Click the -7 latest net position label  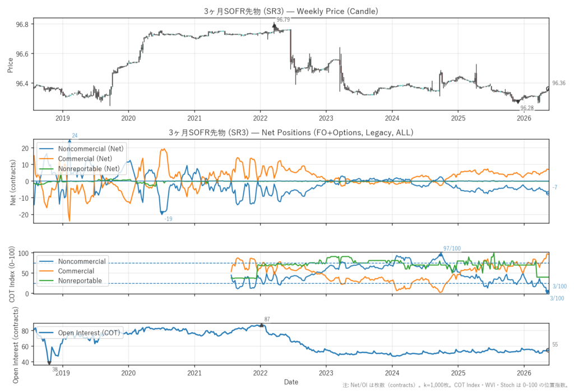(555, 187)
